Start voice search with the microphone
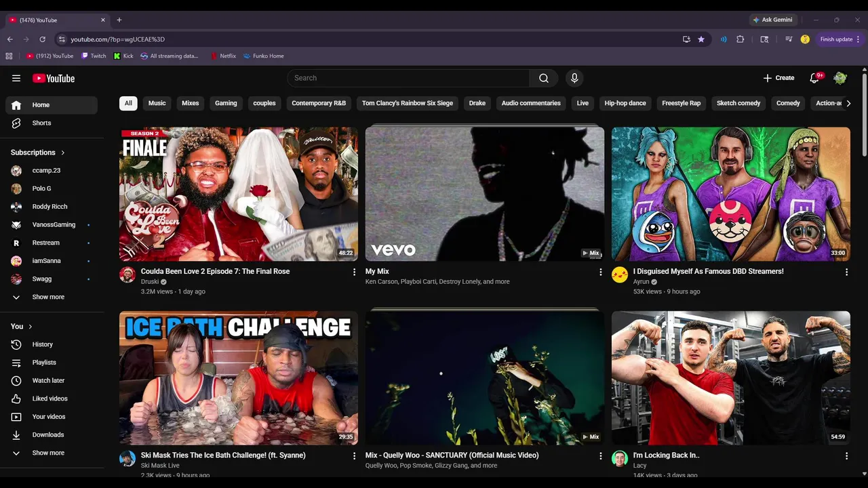Viewport: 868px width, 488px height. point(574,78)
